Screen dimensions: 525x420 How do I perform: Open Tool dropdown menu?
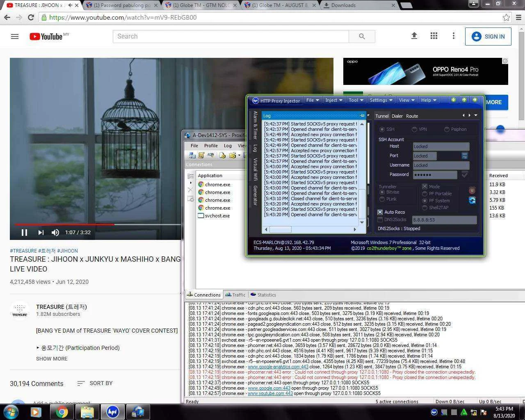(x=356, y=100)
